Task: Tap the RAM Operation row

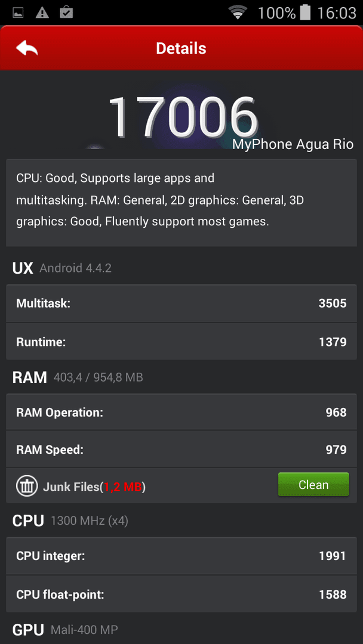Action: [x=181, y=412]
